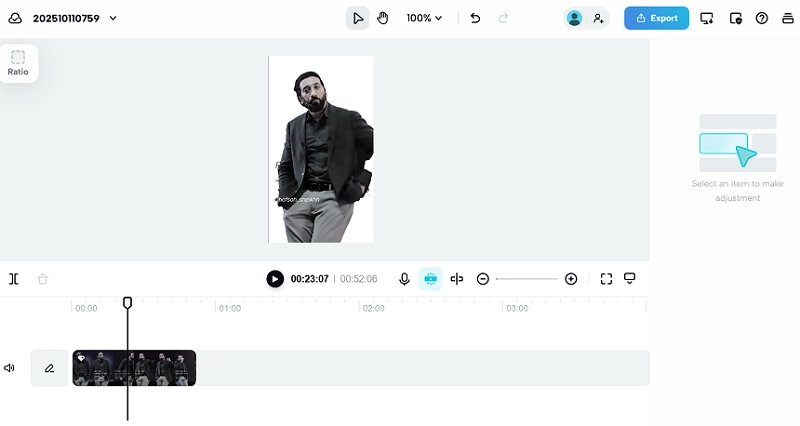Zoom in timeline with plus icon
The width and height of the screenshot is (800, 426).
[x=571, y=279]
